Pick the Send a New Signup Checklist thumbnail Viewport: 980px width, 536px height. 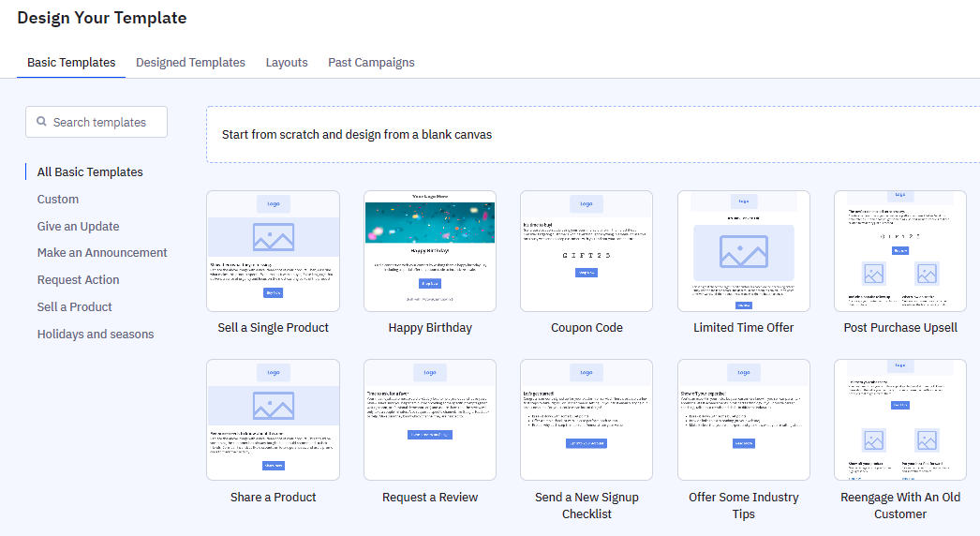(587, 420)
